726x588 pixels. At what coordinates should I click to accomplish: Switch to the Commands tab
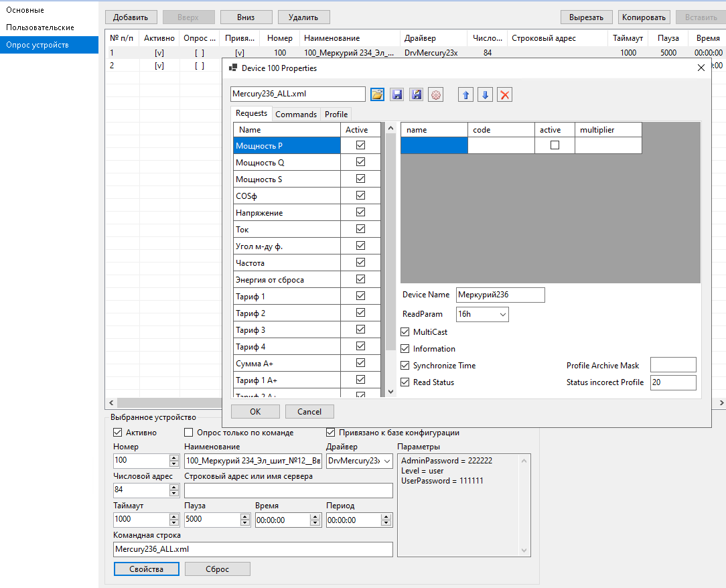click(296, 115)
